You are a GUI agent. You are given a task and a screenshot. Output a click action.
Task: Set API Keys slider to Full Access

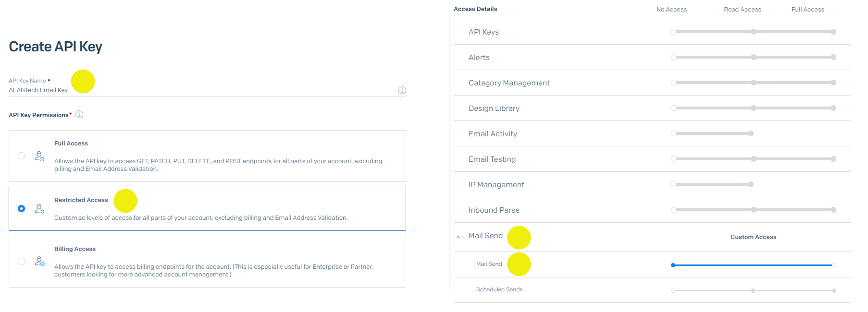coord(833,32)
